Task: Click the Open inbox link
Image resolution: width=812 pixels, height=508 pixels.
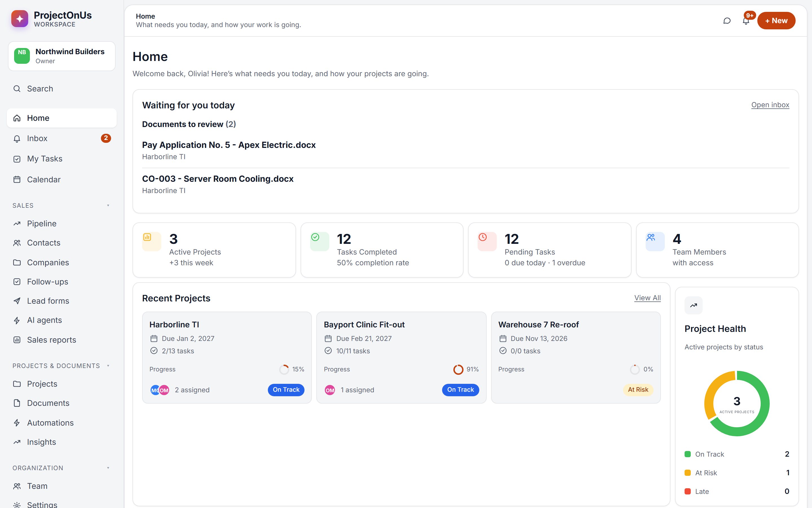Action: [x=770, y=105]
